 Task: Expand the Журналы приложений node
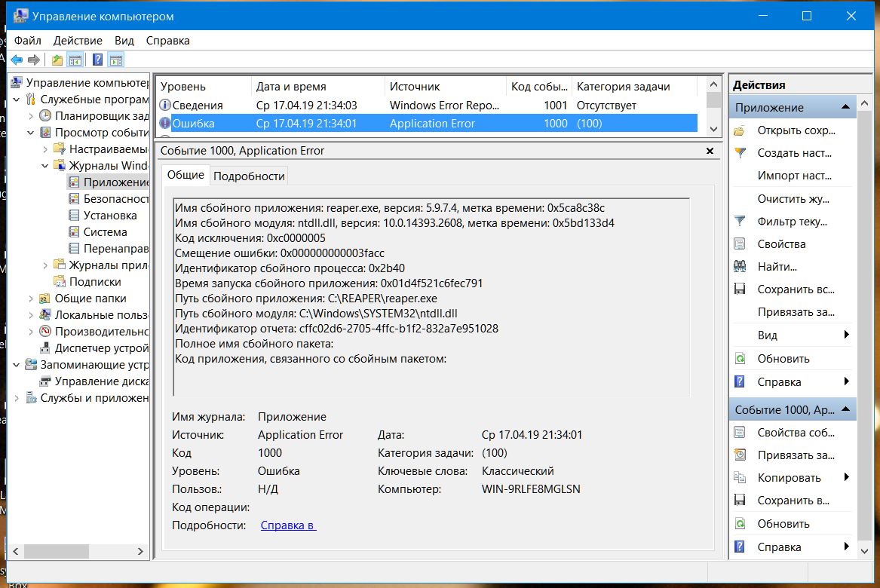[x=45, y=265]
